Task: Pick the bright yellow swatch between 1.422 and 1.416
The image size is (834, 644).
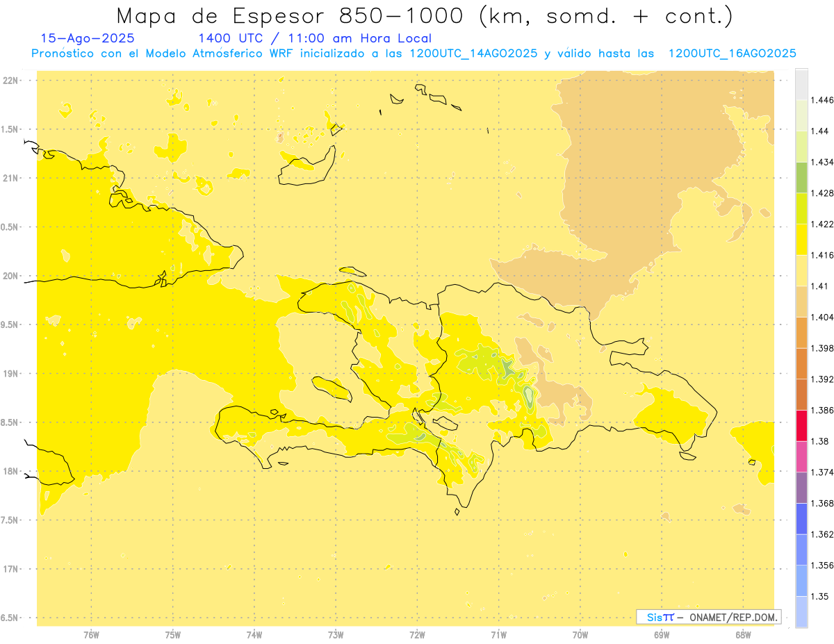Action: pos(801,240)
